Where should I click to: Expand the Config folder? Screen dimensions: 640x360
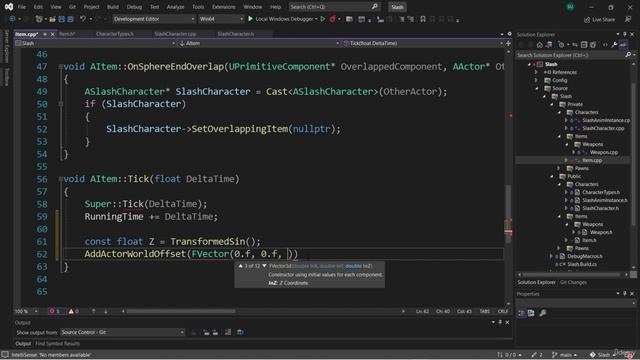537,80
